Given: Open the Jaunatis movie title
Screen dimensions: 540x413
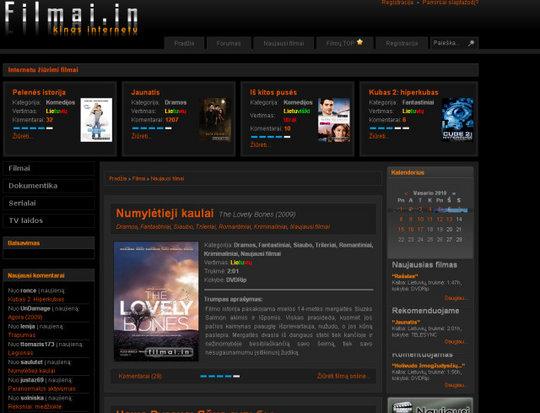Looking at the screenshot, I should [145, 92].
